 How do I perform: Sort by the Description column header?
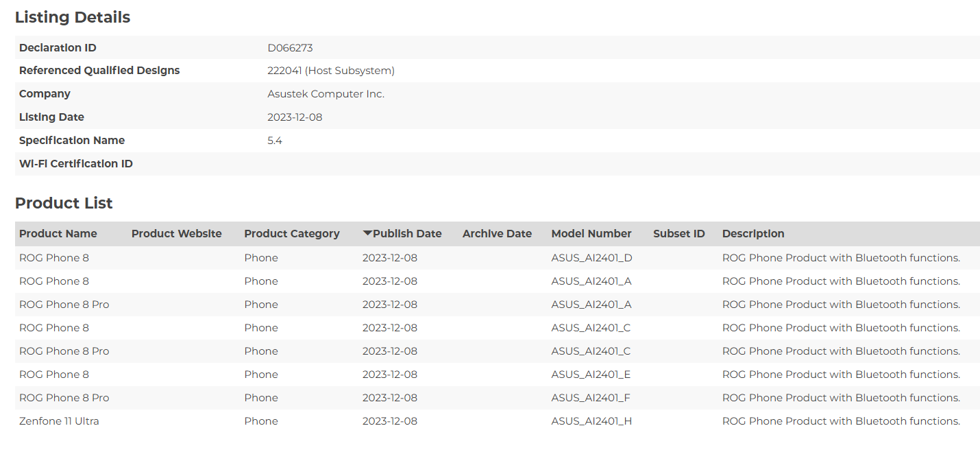point(753,234)
